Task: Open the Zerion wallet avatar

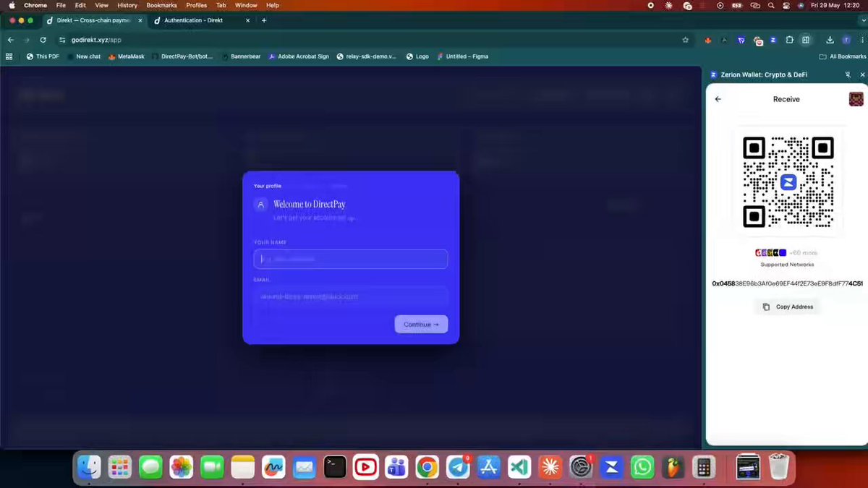Action: (856, 99)
